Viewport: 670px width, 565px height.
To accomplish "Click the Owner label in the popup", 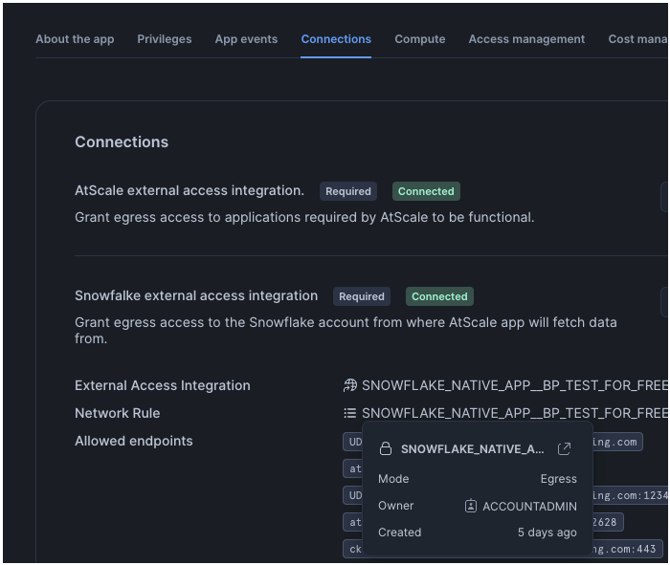I will point(396,506).
